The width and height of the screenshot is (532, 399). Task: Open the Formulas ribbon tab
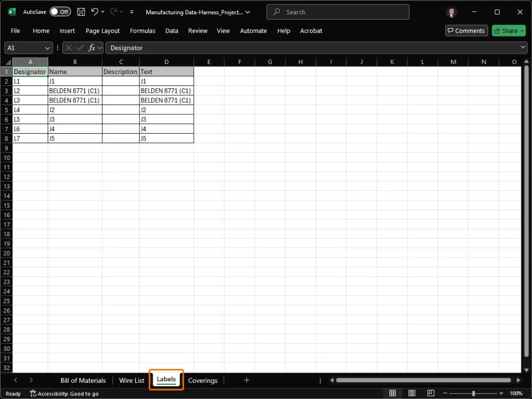click(142, 31)
